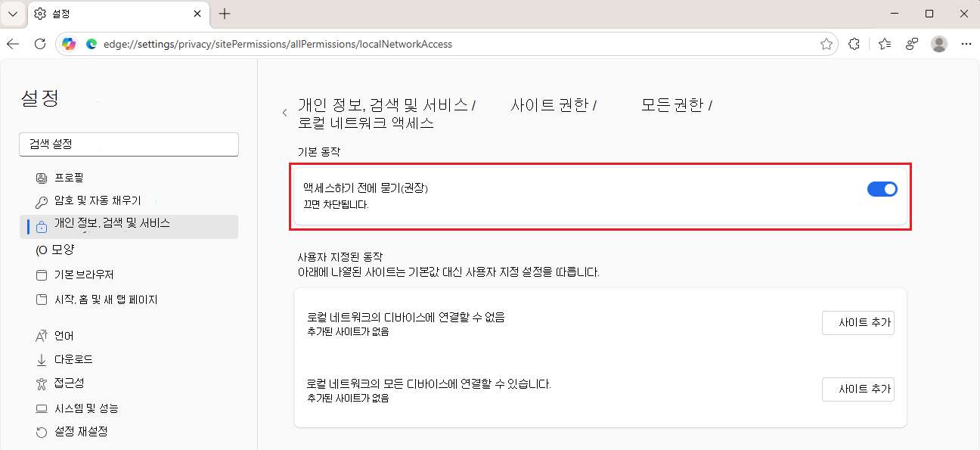Open 시작, 홈 및 새 탭 페이지 section
Viewport: 980px width, 450px height.
tap(129, 299)
